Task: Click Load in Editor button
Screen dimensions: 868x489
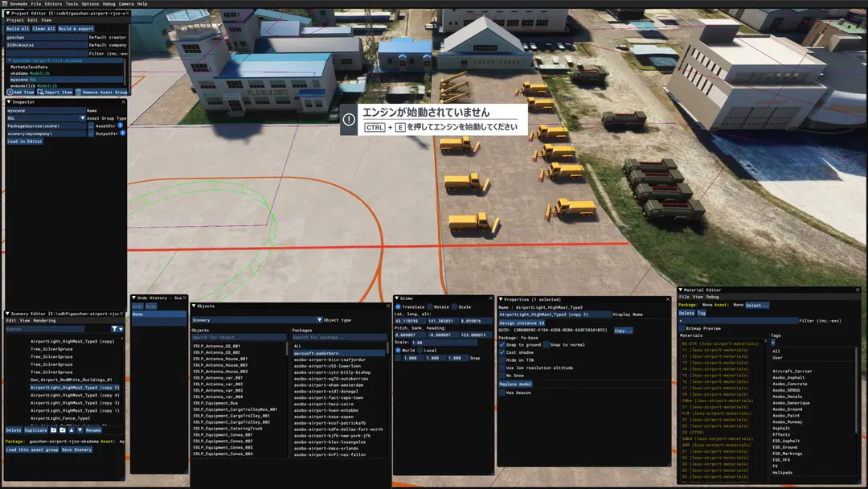Action: click(x=25, y=142)
